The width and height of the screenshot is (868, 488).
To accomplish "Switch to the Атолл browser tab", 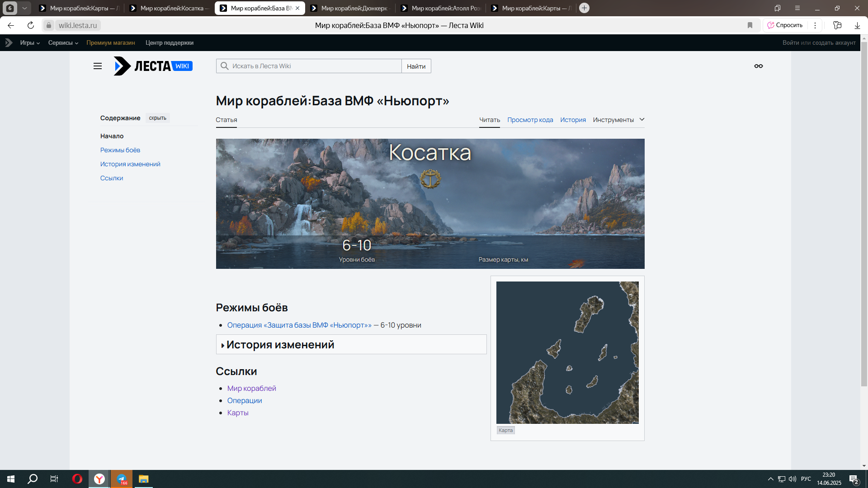I will (440, 8).
